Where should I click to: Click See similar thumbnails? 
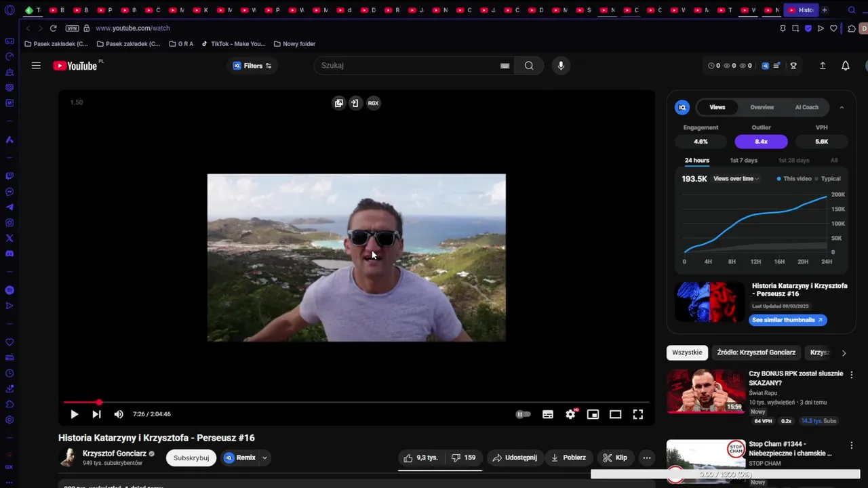click(788, 320)
